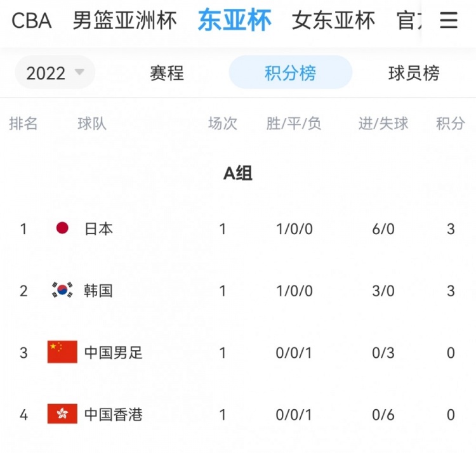This screenshot has width=476, height=453.
Task: Click the Japan flag icon
Action: [x=62, y=228]
